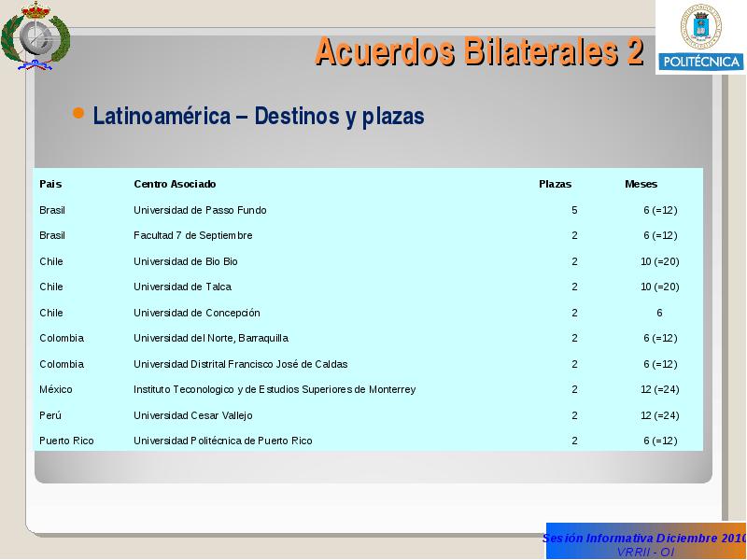Select 'Universidad de Concepción' cell
The image size is (747, 560).
coord(197,313)
